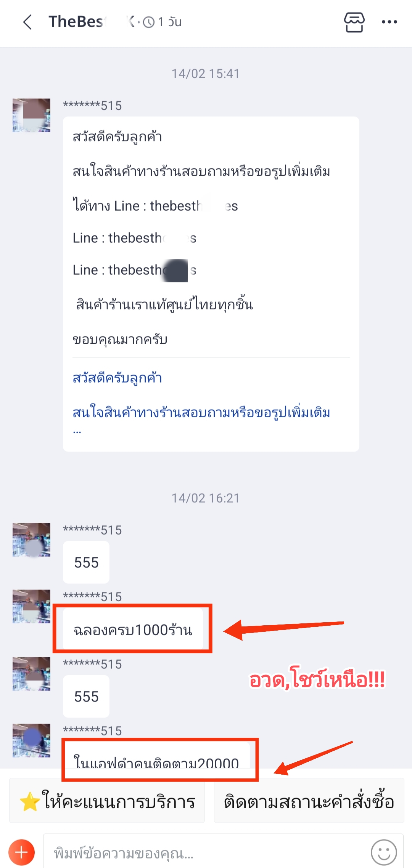
Task: Tap the back arrow in the header
Action: click(27, 22)
